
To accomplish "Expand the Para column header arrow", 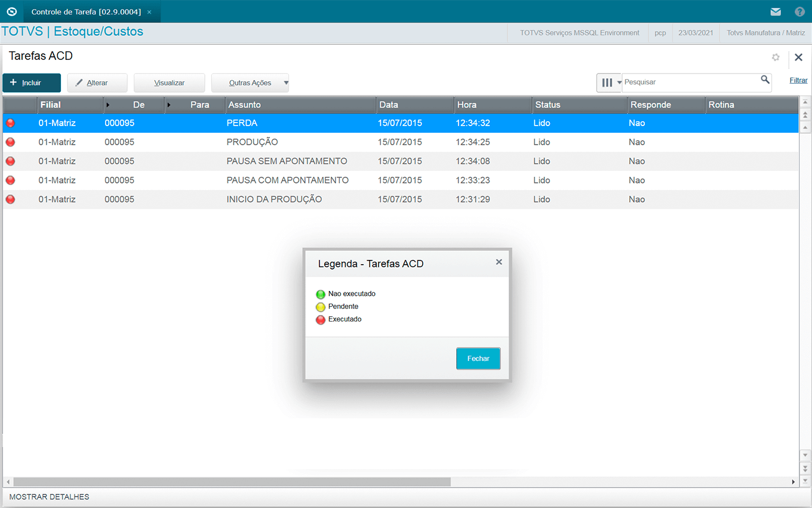I will (x=169, y=105).
